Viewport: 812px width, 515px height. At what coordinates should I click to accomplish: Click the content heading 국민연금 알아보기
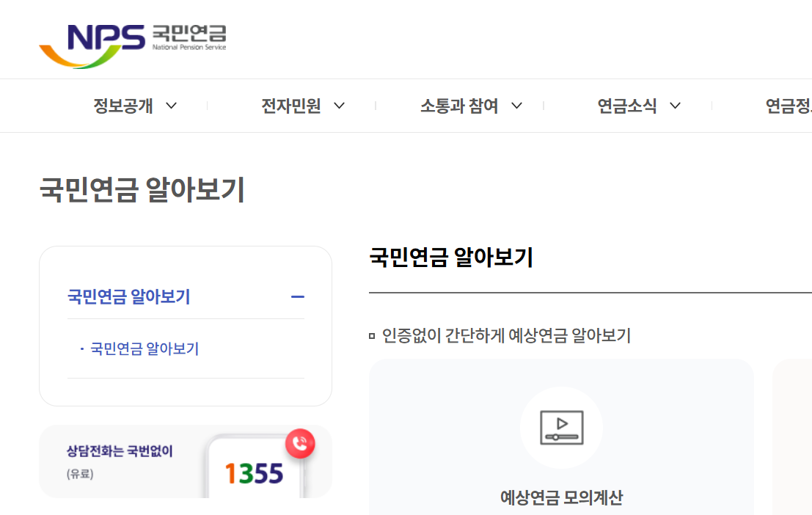(x=451, y=257)
